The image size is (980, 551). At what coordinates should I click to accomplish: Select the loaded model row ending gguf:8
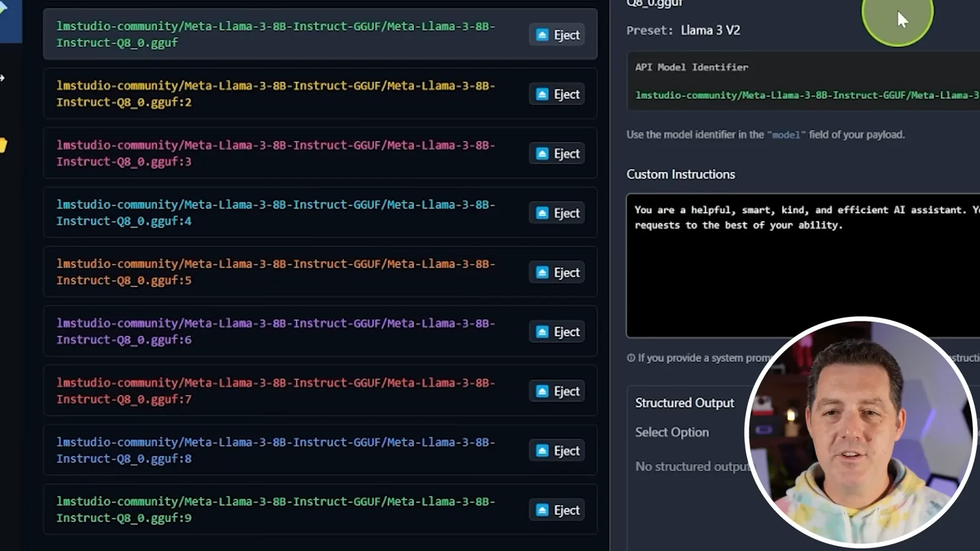tap(320, 450)
